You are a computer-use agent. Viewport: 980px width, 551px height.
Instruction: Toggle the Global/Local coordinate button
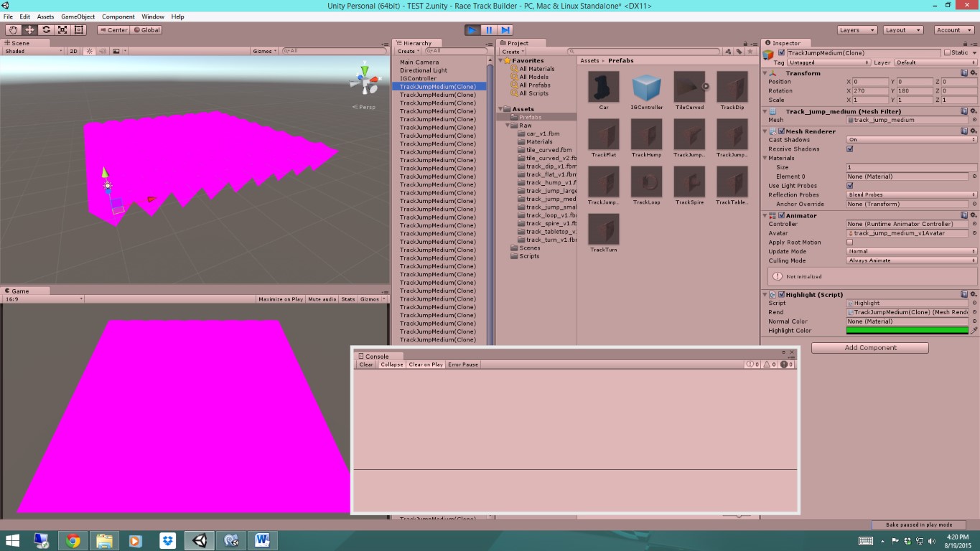[x=146, y=30]
